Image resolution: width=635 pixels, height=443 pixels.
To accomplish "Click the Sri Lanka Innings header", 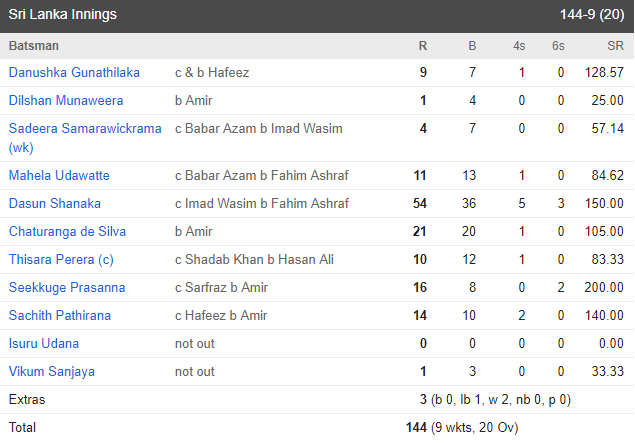I will click(63, 15).
